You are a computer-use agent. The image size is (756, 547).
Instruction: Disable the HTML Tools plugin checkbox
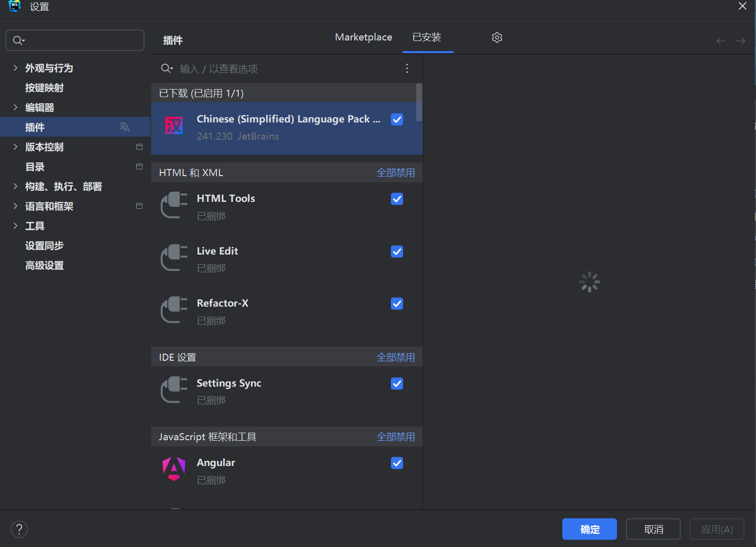397,199
